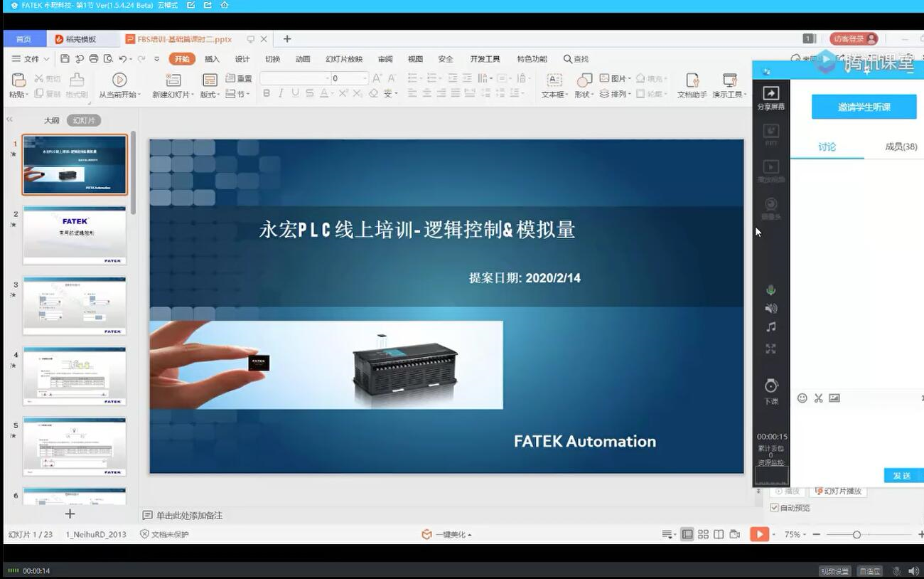Toggle the Auto Preview (自动预览) checkbox
This screenshot has width=924, height=579.
pos(775,508)
